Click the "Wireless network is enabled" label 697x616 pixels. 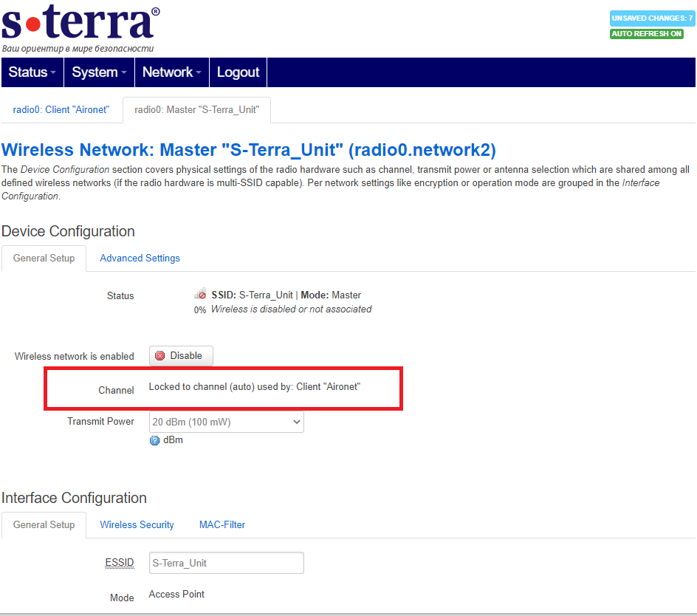click(x=75, y=356)
